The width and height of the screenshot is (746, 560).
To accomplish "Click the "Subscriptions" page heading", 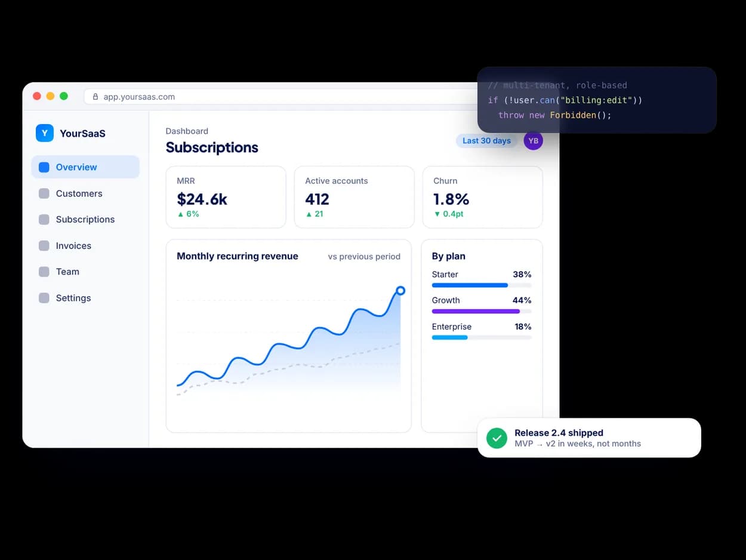I will tap(212, 147).
